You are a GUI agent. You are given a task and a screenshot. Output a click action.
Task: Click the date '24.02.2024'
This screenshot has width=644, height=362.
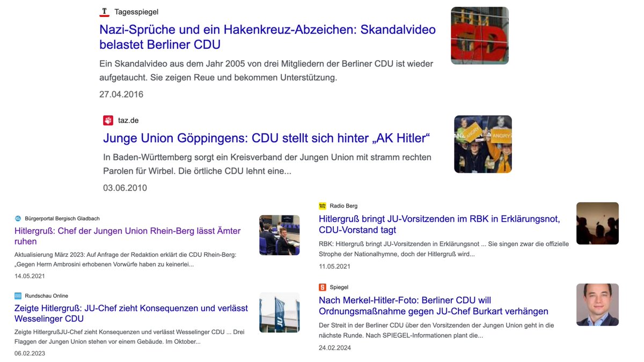point(334,348)
